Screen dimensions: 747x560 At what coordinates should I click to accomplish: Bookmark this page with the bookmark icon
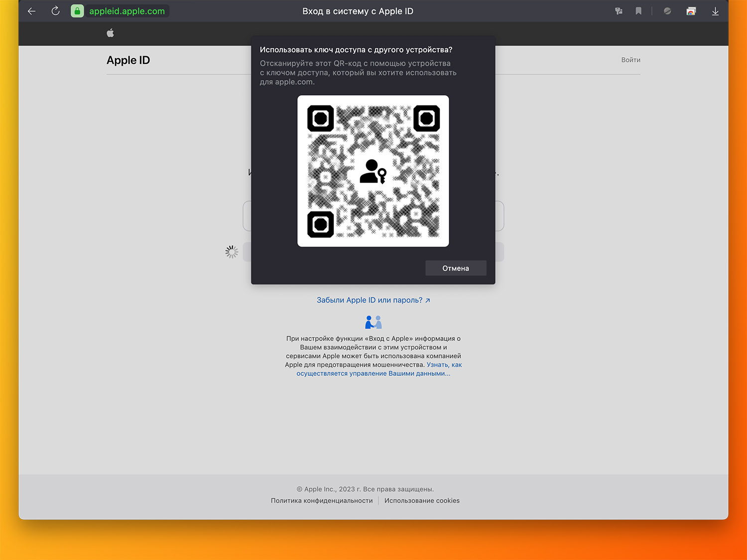638,11
